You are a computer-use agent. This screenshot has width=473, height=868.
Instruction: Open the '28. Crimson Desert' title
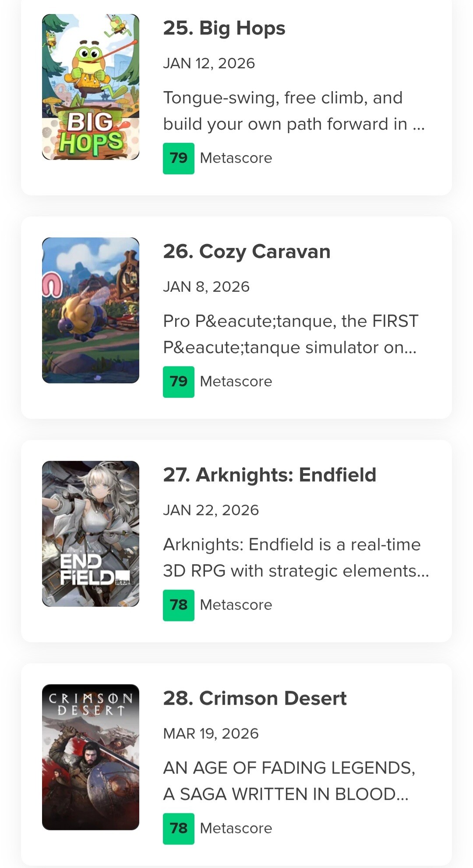[x=254, y=698]
